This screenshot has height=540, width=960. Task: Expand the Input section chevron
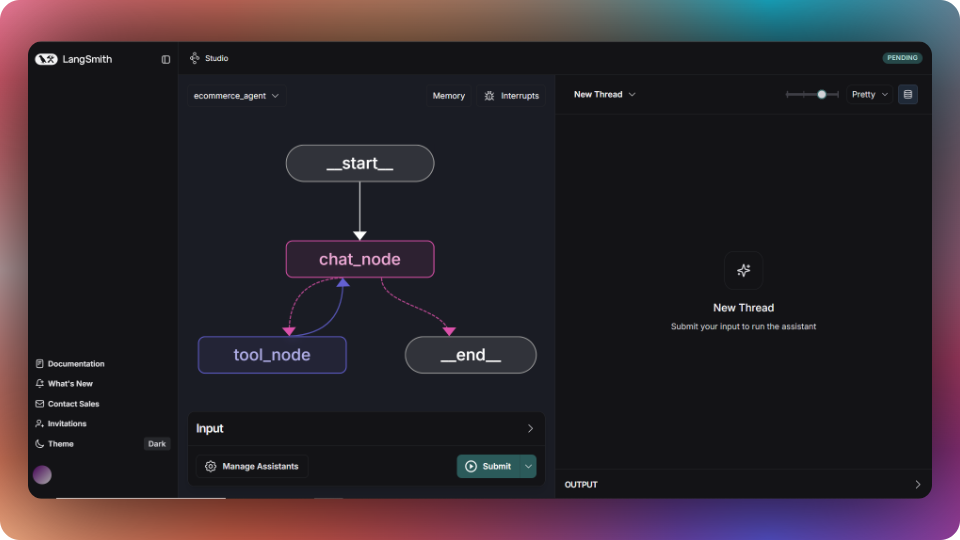(530, 429)
